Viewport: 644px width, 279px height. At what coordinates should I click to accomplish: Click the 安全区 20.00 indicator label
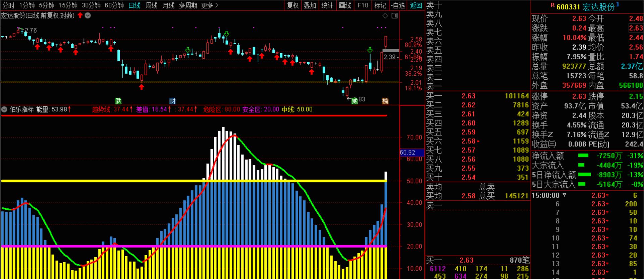(261, 109)
